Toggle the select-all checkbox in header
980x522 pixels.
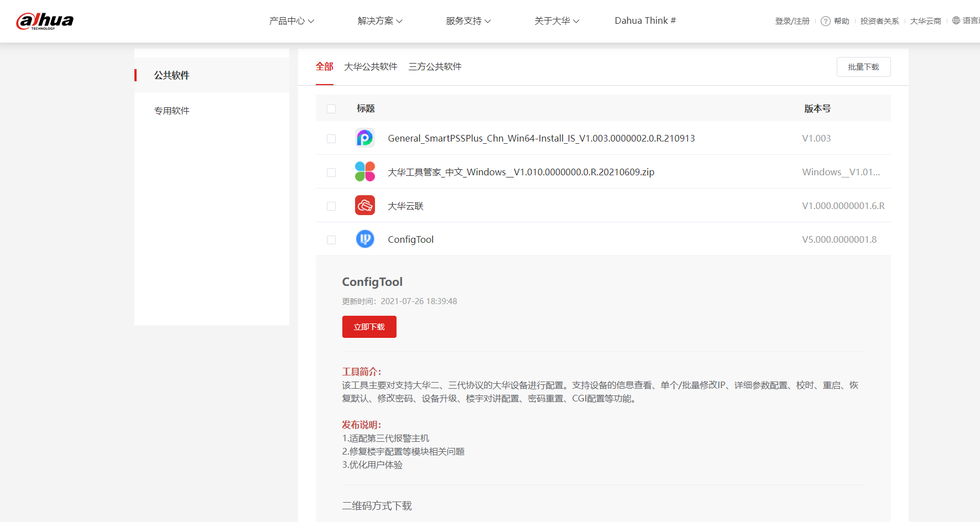point(331,109)
